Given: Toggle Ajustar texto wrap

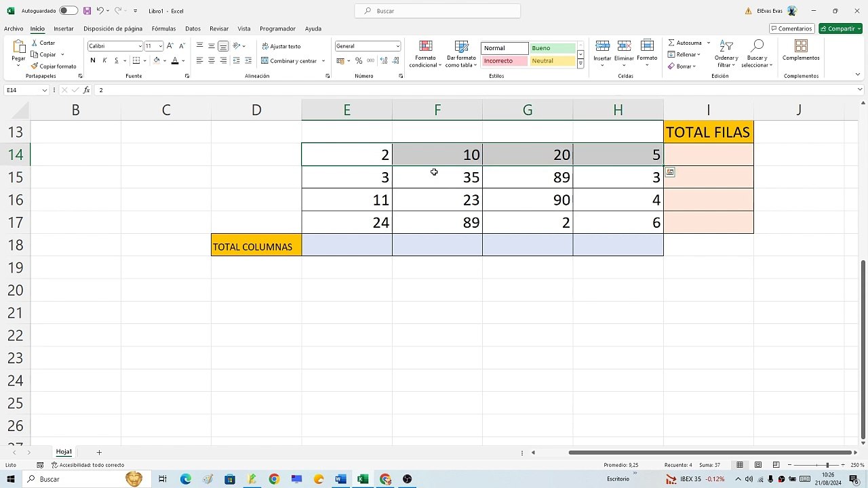Looking at the screenshot, I should (281, 46).
